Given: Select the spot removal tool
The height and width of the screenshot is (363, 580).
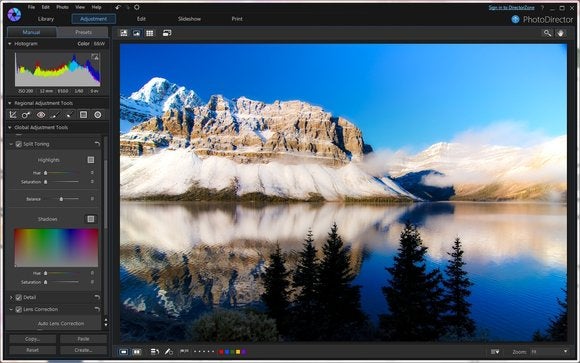Looking at the screenshot, I should (26, 115).
